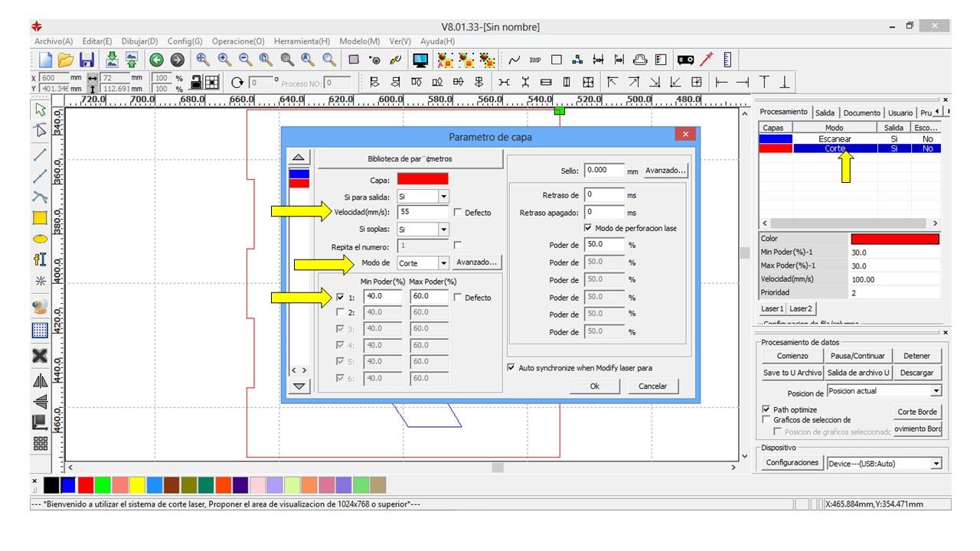The image size is (980, 551).
Task: Switch to the Salida tab
Action: 824,112
